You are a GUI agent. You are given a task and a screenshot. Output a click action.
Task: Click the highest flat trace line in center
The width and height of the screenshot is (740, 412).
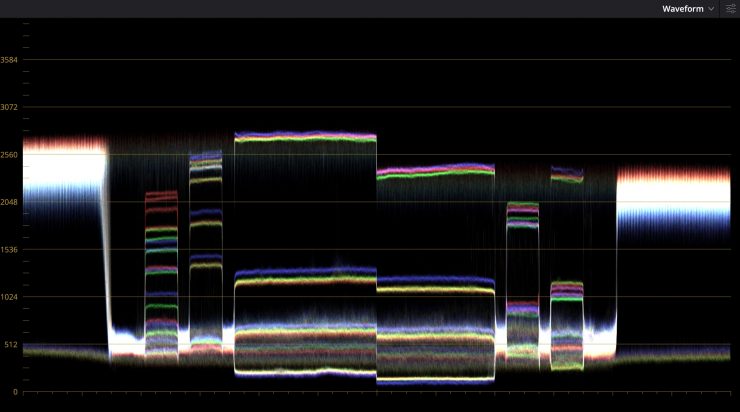point(305,137)
